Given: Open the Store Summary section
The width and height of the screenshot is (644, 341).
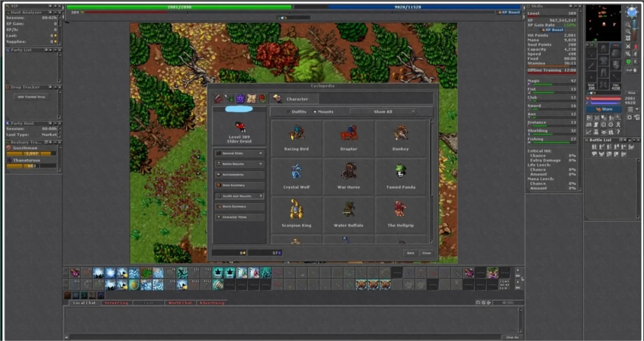Looking at the screenshot, I should [x=239, y=207].
